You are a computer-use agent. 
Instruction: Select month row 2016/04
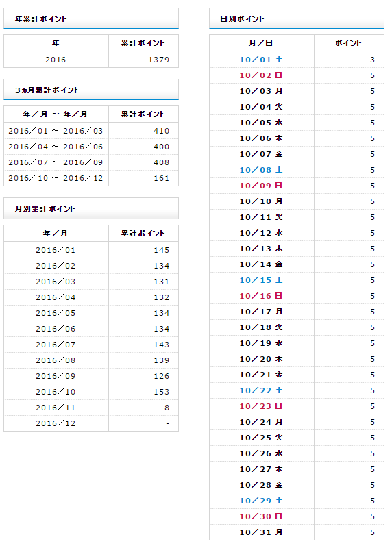tap(91, 297)
